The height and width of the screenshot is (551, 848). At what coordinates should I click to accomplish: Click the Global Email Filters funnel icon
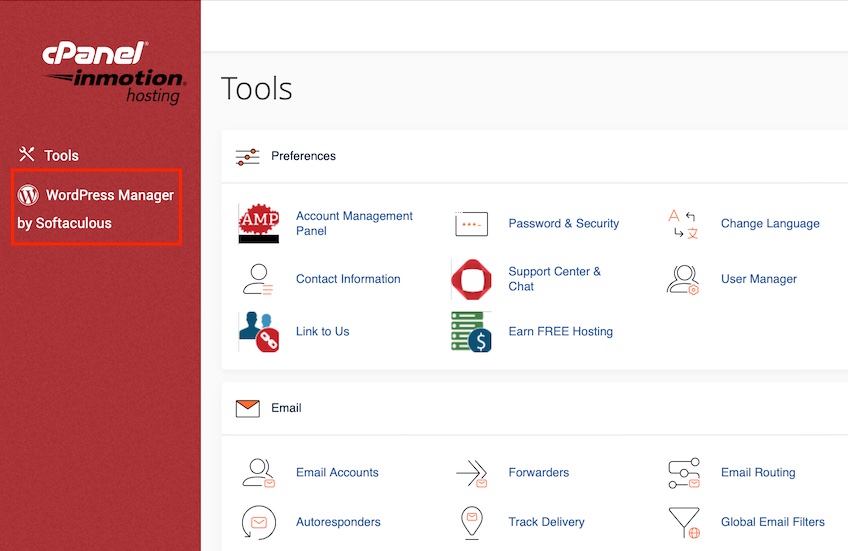click(684, 523)
